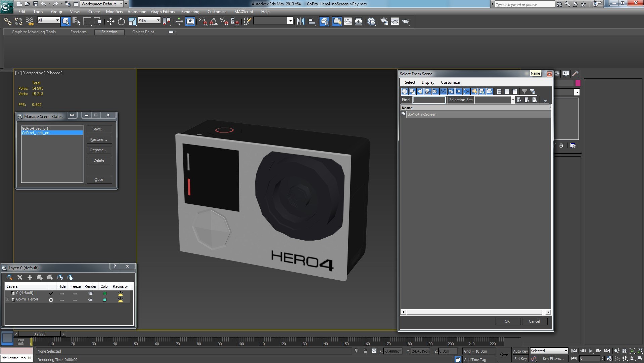Image resolution: width=644 pixels, height=363 pixels.
Task: Click the Mirror tool icon
Action: pos(301,22)
